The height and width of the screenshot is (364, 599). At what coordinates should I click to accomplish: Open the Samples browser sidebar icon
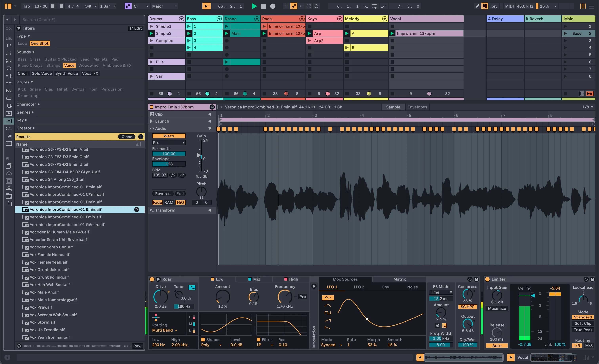point(9,121)
